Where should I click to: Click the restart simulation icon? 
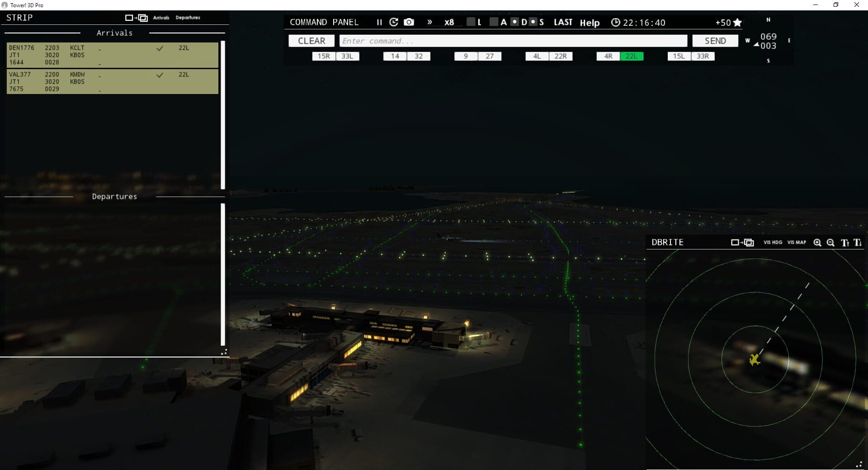(x=393, y=22)
